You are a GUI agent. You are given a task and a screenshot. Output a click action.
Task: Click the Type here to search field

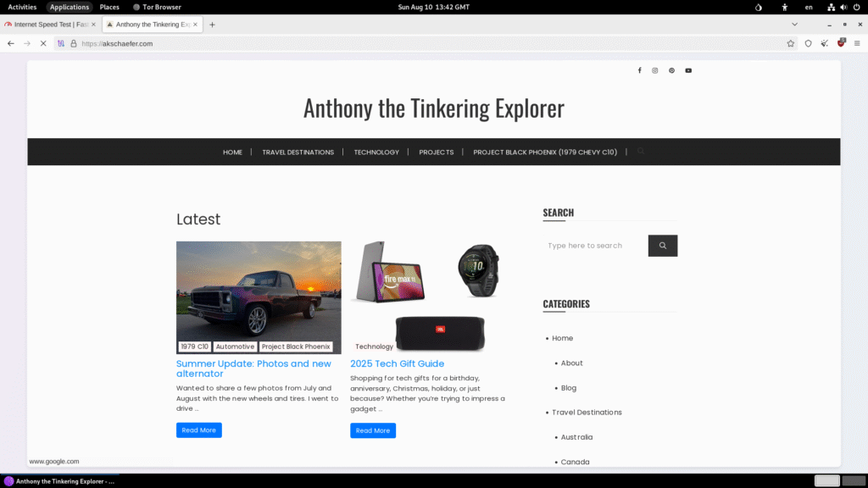pyautogui.click(x=595, y=246)
